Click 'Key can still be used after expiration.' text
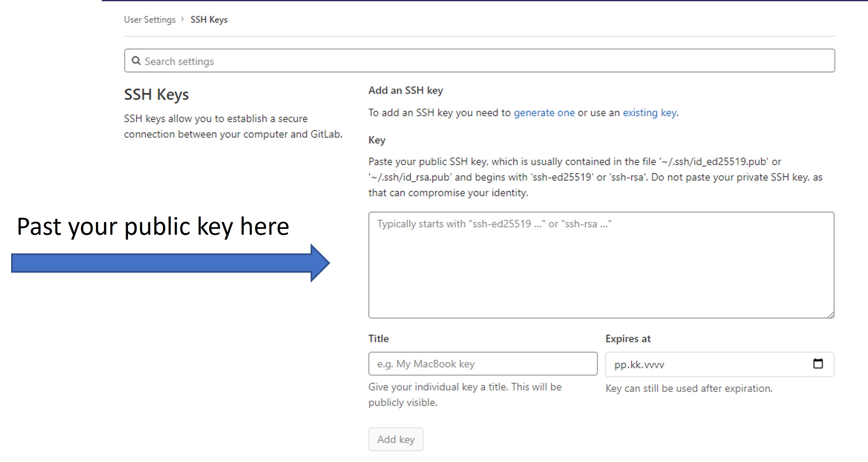Image resolution: width=868 pixels, height=462 pixels. pos(689,388)
